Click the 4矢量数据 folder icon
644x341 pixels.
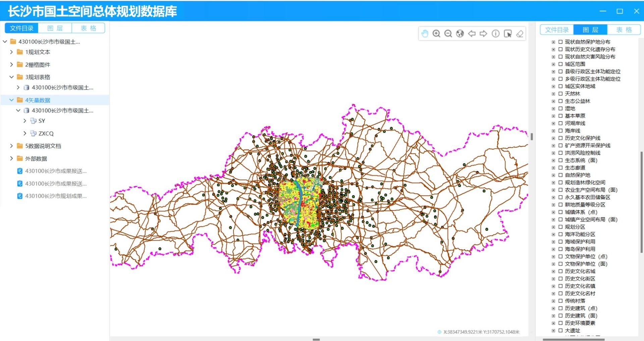pyautogui.click(x=20, y=100)
